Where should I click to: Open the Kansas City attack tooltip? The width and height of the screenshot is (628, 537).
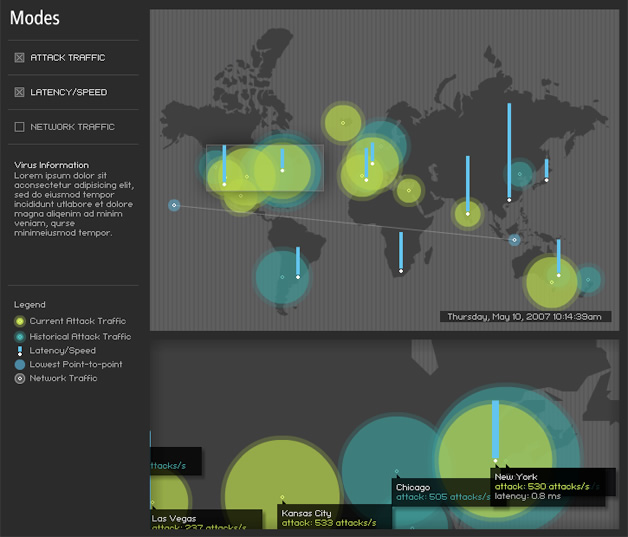[x=334, y=517]
